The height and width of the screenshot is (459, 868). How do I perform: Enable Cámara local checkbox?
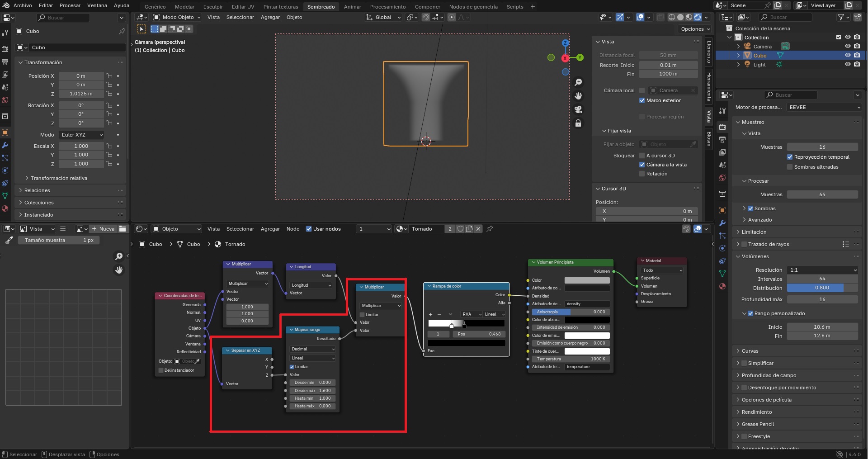642,90
